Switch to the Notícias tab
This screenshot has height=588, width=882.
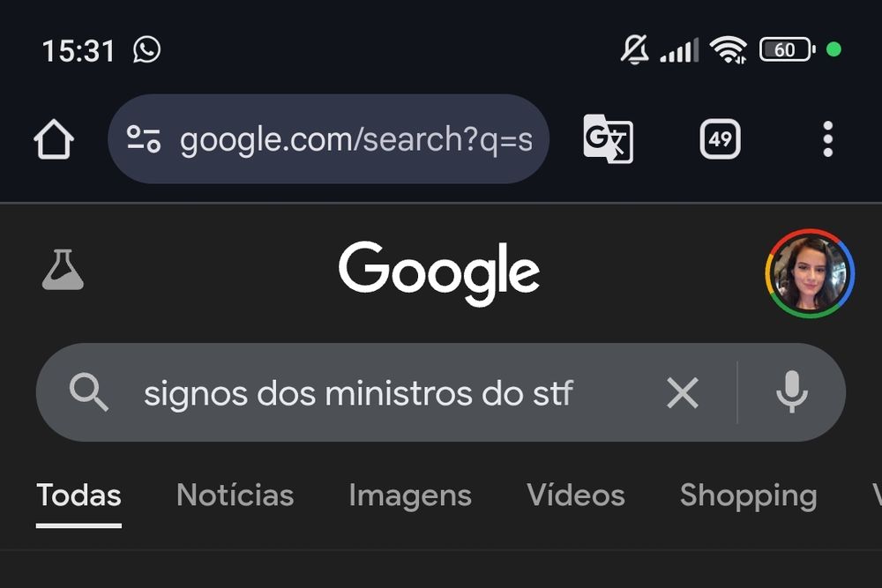pyautogui.click(x=235, y=495)
